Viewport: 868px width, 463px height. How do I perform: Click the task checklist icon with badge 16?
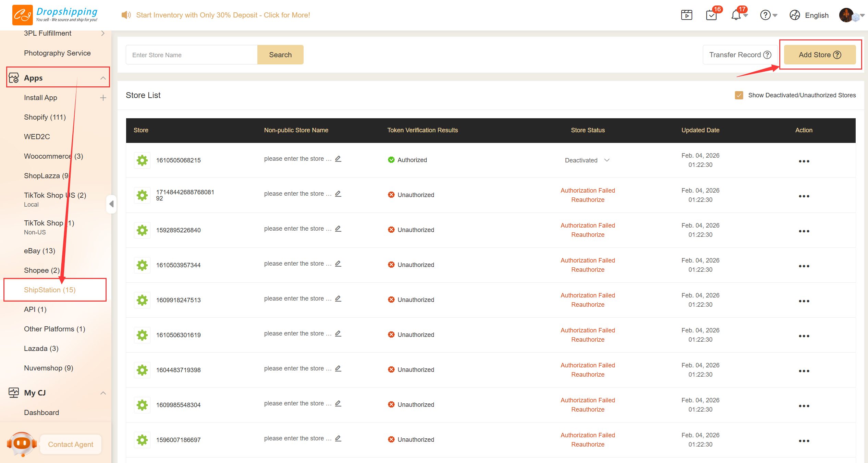[711, 15]
